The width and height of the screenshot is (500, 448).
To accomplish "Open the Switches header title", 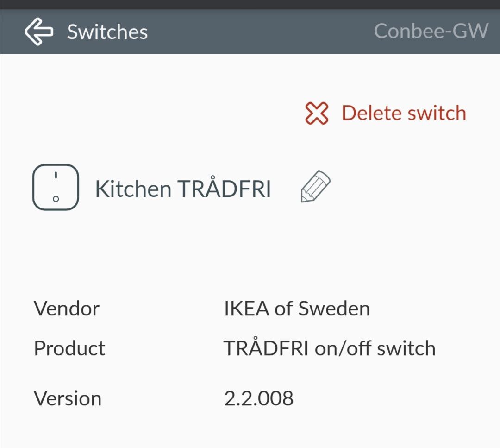I will [107, 32].
